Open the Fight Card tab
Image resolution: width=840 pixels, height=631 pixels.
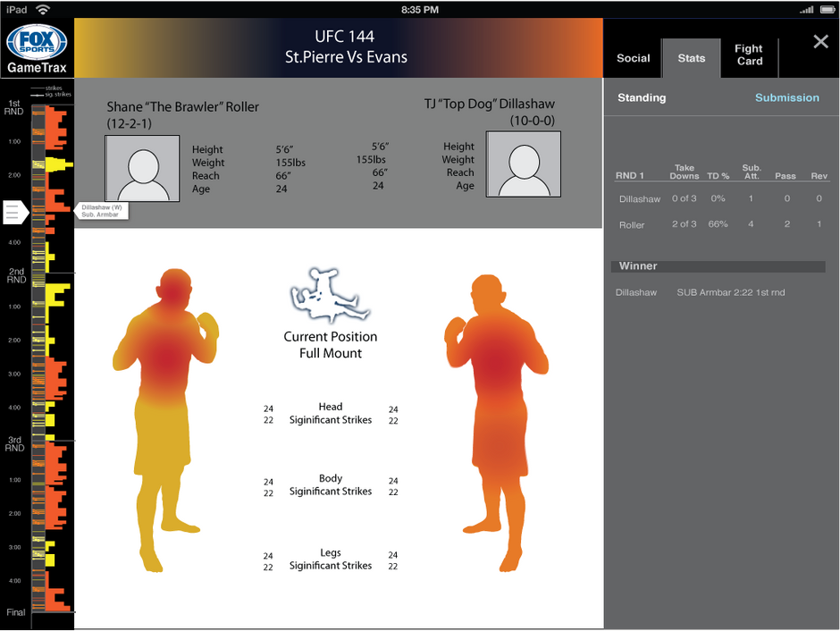coord(749,55)
